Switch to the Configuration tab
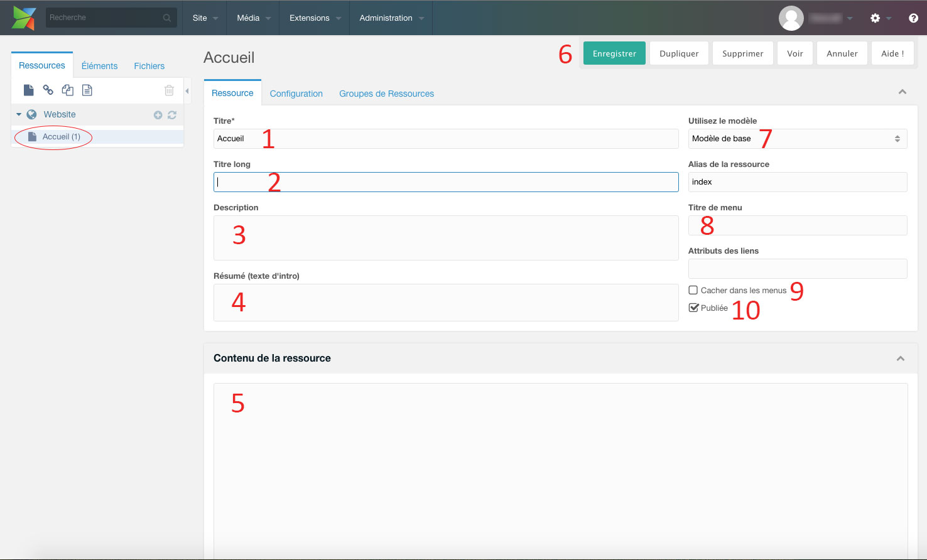The height and width of the screenshot is (560, 927). tap(296, 94)
